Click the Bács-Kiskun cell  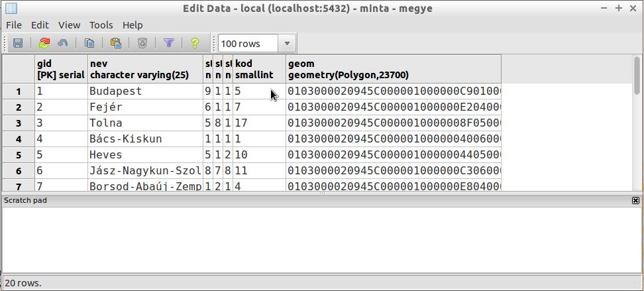(145, 139)
